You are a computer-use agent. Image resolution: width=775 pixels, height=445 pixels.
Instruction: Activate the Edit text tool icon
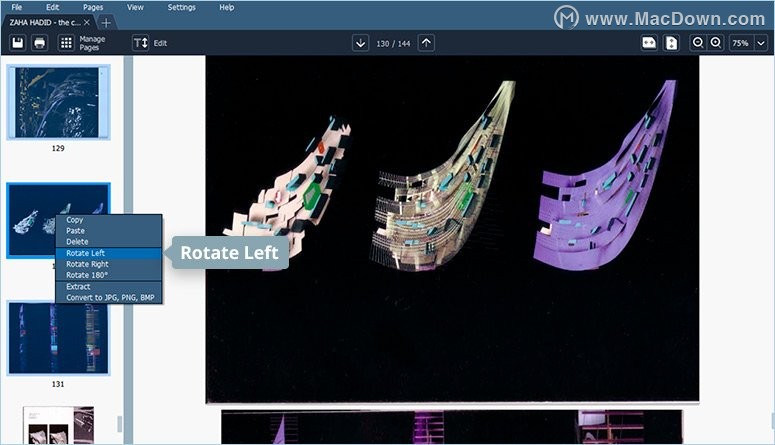140,43
